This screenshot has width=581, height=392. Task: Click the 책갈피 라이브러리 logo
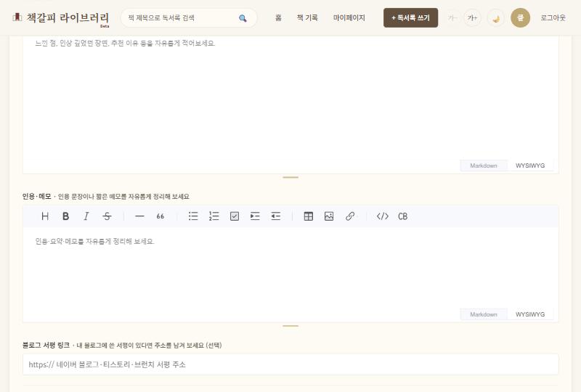point(60,17)
